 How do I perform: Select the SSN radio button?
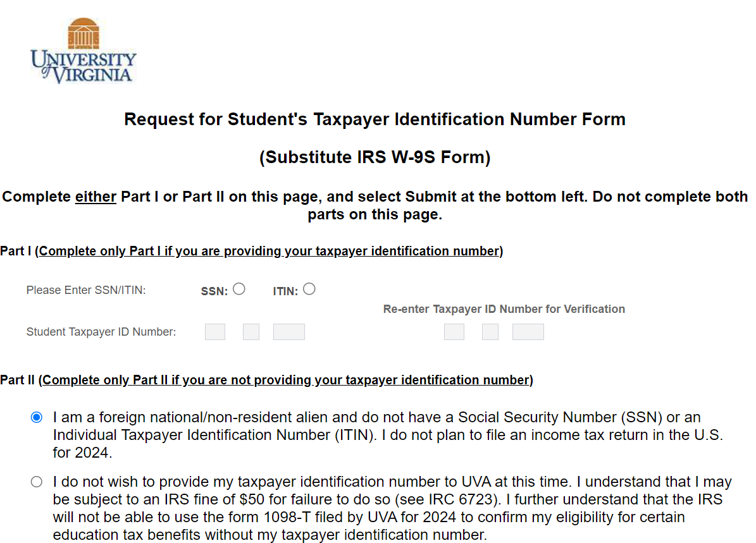pos(239,289)
